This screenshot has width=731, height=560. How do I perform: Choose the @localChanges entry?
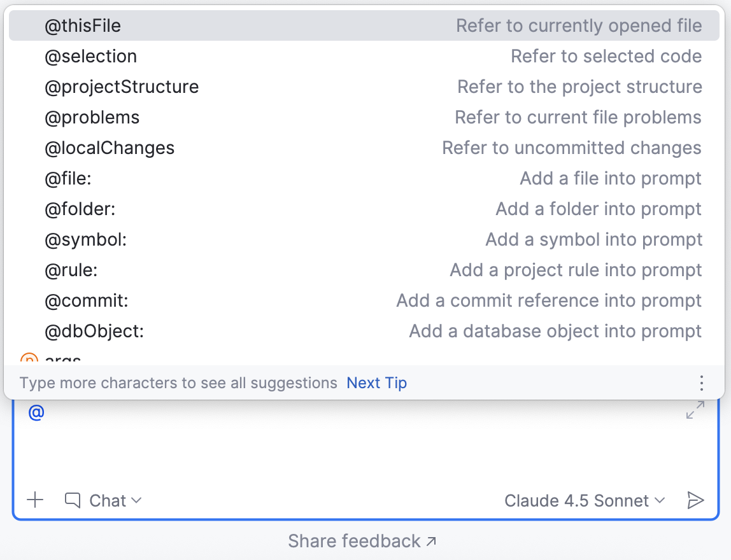(x=110, y=148)
